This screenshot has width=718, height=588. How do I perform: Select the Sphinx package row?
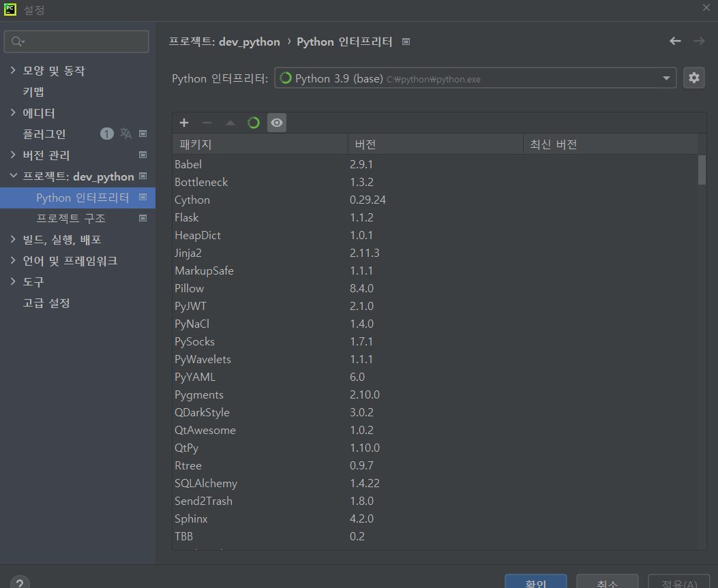tap(435, 519)
